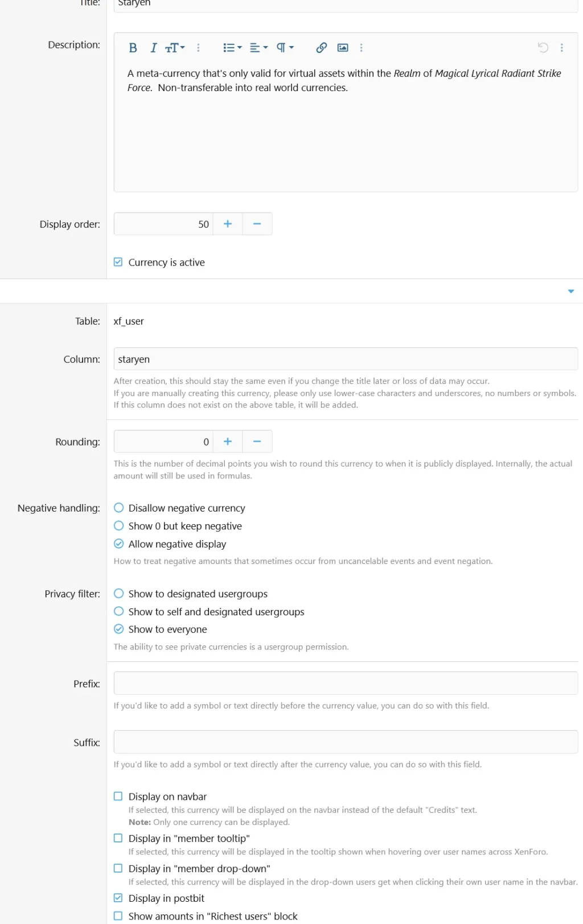Collapse the section with the blue arrow

coord(570,291)
